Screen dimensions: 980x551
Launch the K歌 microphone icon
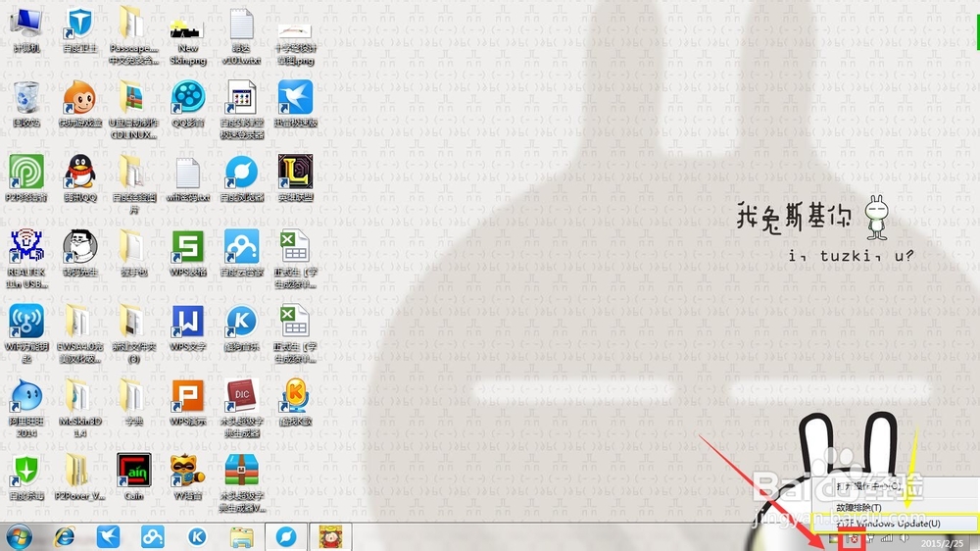[x=295, y=403]
